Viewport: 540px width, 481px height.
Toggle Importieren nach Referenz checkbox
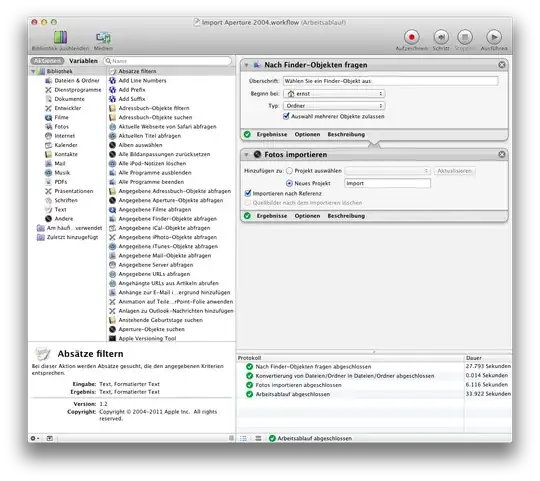248,194
